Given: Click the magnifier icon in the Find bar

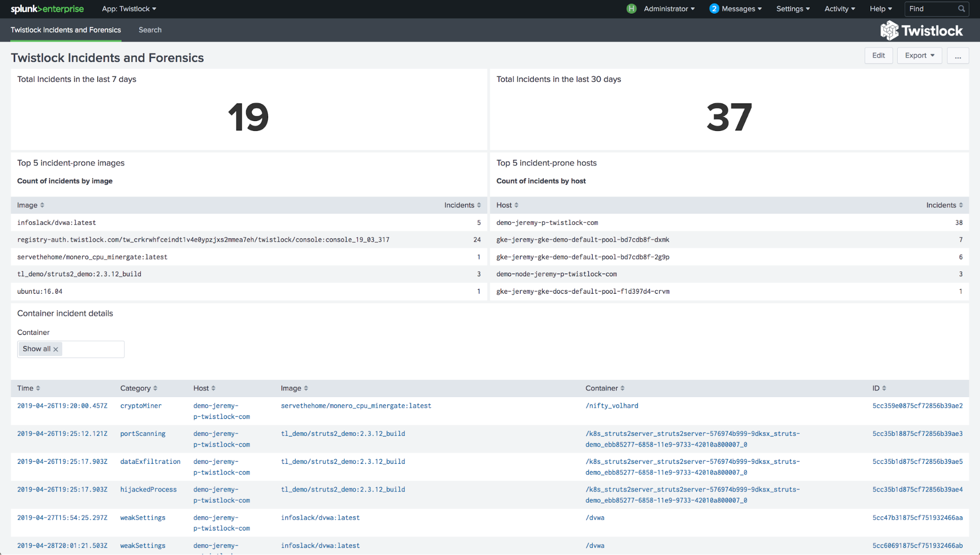Looking at the screenshot, I should pyautogui.click(x=961, y=9).
